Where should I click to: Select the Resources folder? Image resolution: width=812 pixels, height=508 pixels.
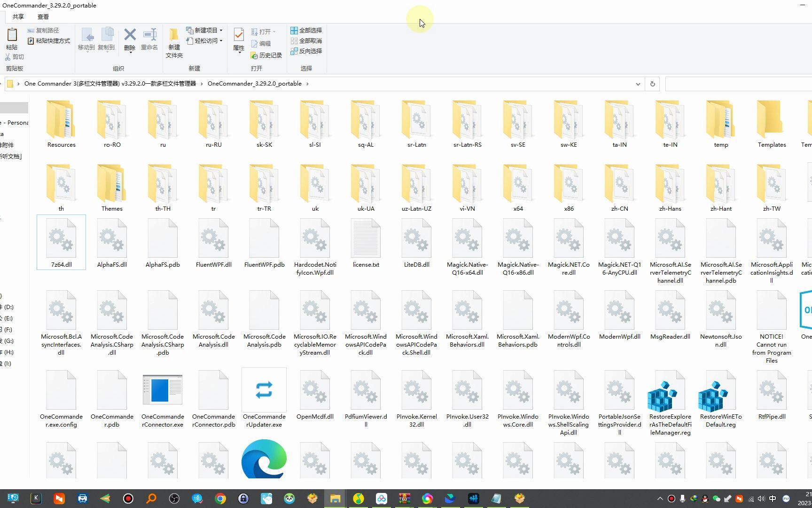point(62,125)
